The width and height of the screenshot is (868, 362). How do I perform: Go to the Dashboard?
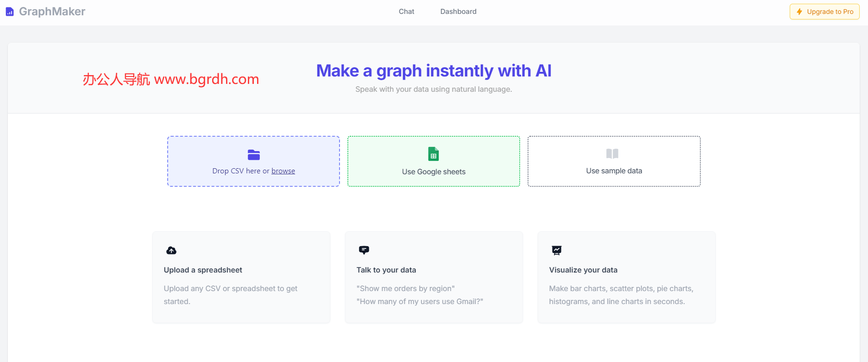tap(458, 11)
